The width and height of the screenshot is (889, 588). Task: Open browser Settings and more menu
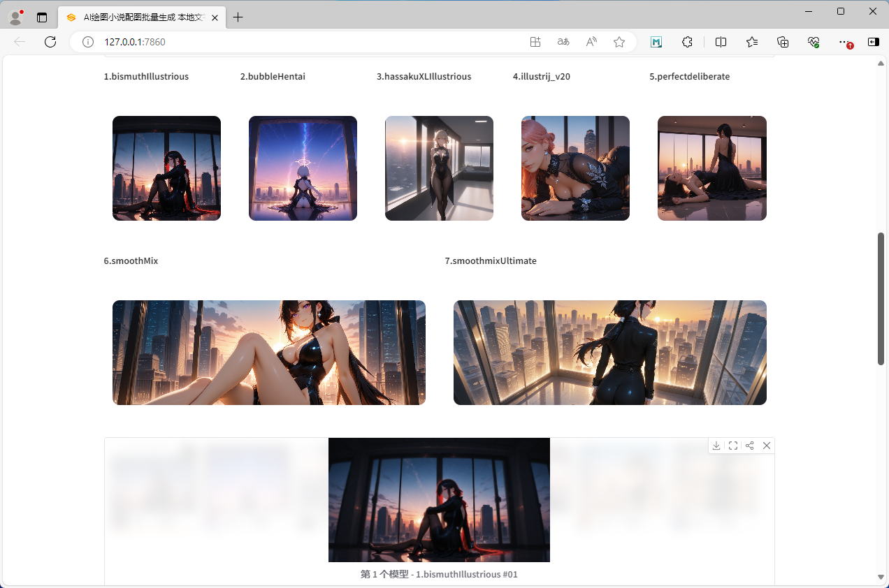click(844, 42)
